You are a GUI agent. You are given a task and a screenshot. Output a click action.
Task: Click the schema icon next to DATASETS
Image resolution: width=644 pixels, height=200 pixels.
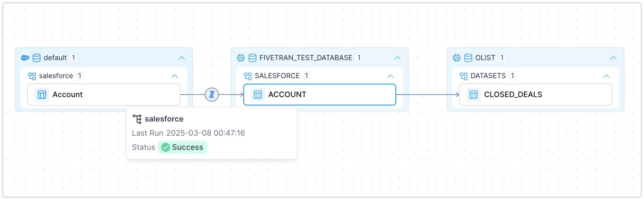point(463,76)
